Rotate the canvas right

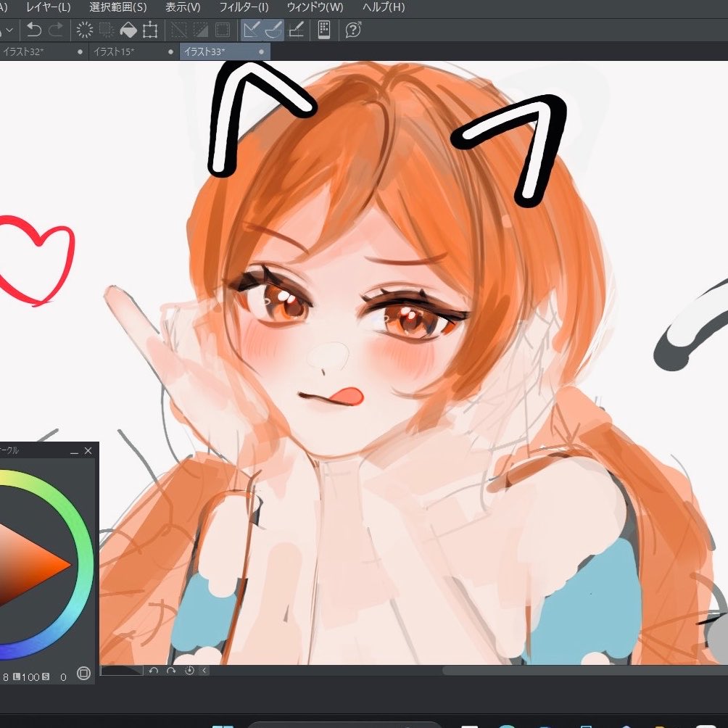(x=171, y=671)
